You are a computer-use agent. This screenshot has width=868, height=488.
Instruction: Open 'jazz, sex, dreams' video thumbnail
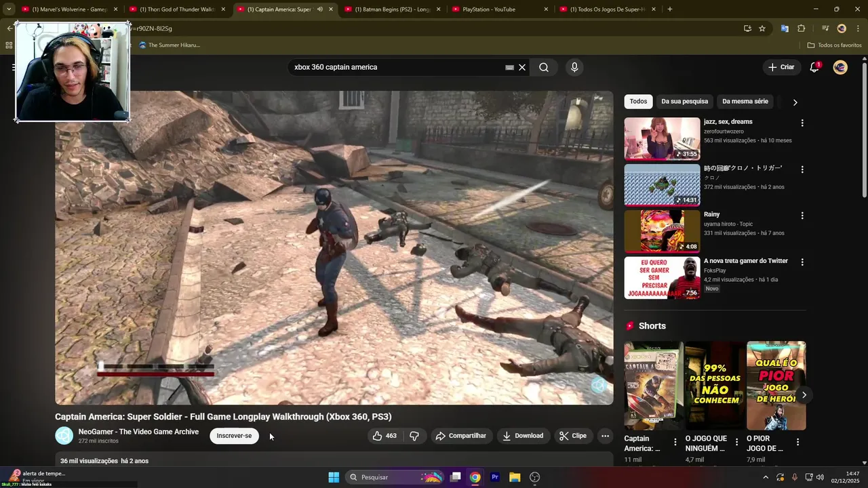click(662, 139)
